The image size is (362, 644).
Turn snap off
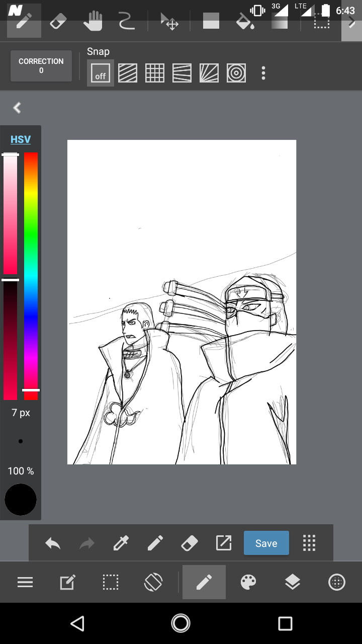[x=101, y=73]
